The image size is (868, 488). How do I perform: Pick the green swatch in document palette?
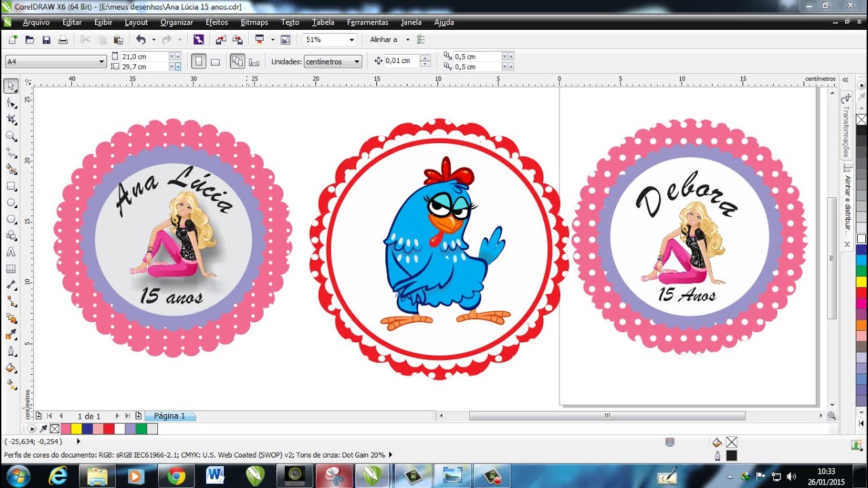pos(141,429)
